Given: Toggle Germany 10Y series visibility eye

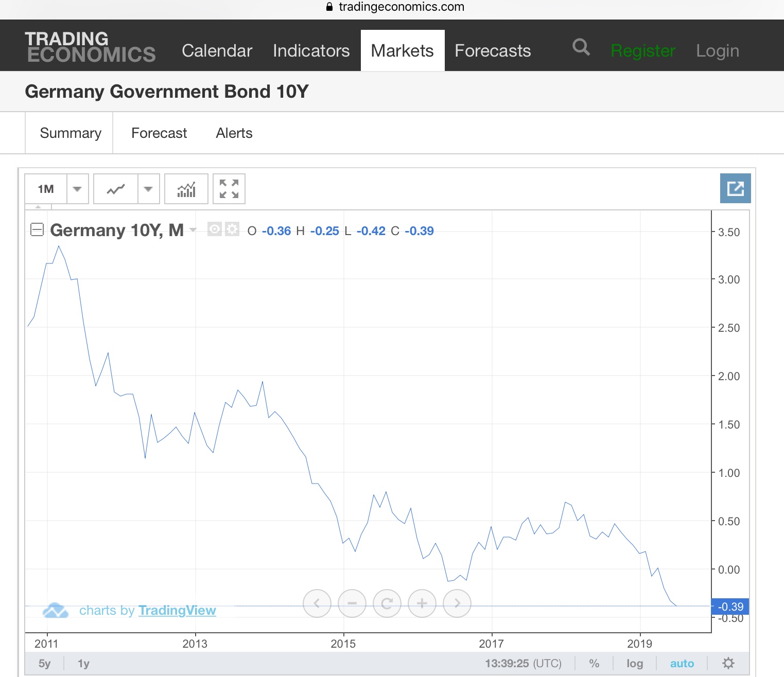Looking at the screenshot, I should point(215,229).
